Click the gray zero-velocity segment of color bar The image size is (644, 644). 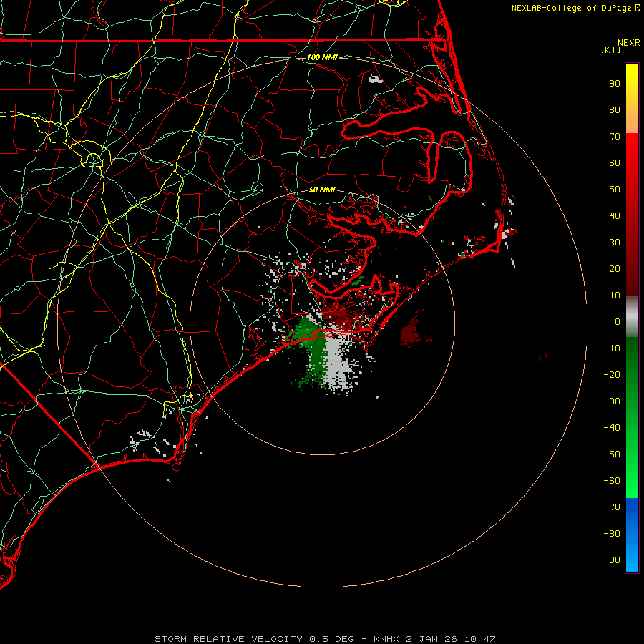[x=632, y=317]
